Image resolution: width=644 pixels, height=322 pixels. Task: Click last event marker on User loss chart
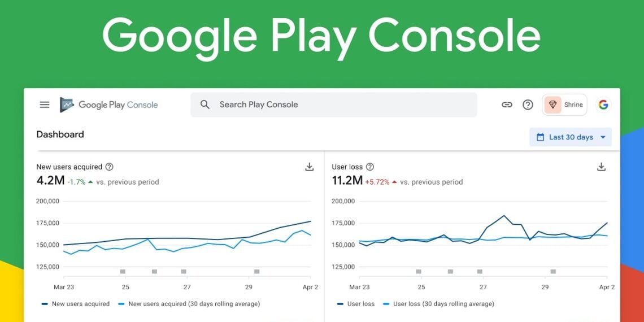coord(553,272)
